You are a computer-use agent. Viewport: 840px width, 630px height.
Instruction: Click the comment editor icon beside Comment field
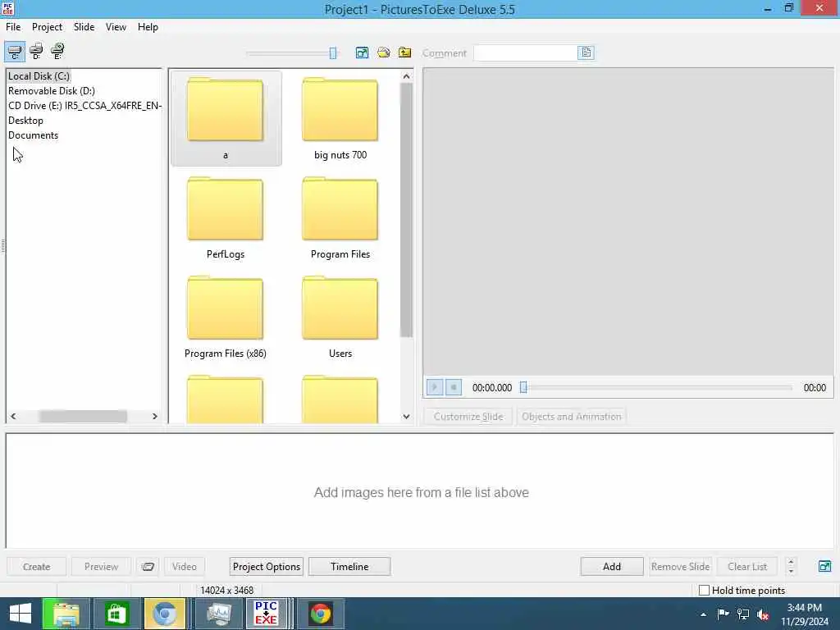tap(586, 52)
